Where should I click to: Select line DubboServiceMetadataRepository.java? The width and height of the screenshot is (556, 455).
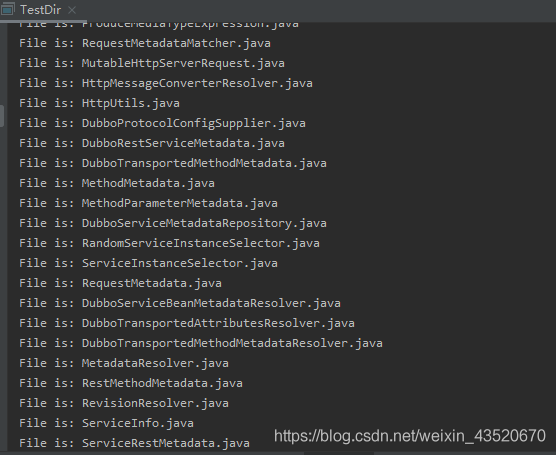pos(173,223)
